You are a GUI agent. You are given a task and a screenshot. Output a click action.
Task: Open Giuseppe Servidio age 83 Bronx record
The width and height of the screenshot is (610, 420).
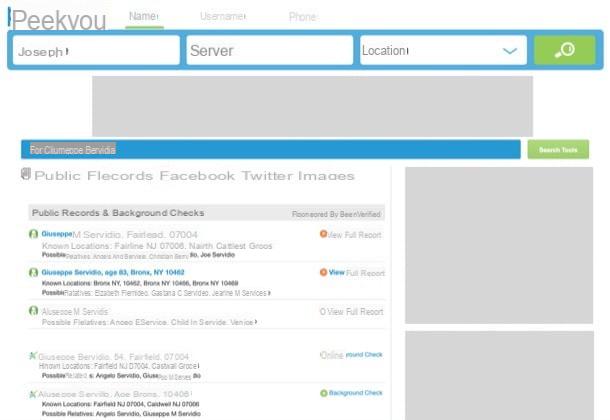coord(113,272)
